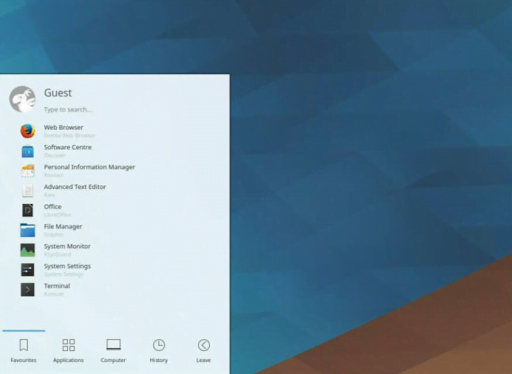This screenshot has width=512, height=374.
Task: Open the Personal Information Manager icon
Action: pos(28,171)
